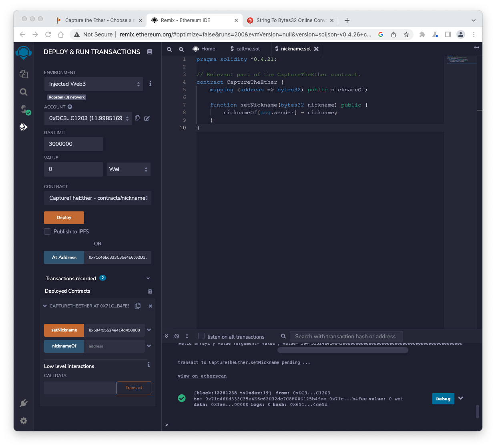Click the terminal search magnifier icon
This screenshot has width=496, height=448.
283,336
